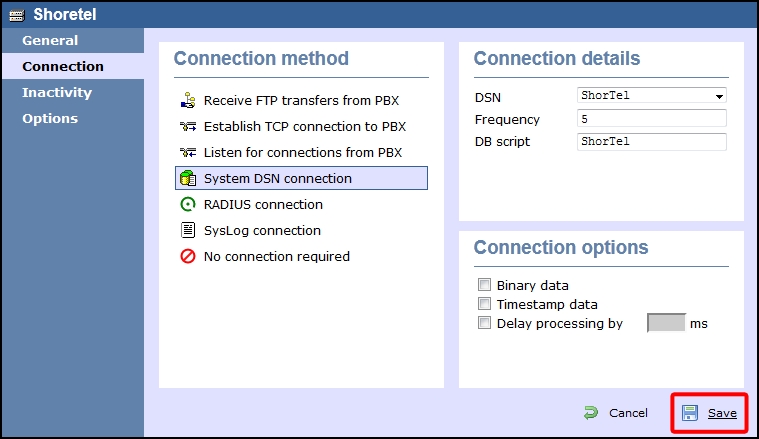Open the General tab
Viewport: 759px width, 439px height.
pos(73,41)
